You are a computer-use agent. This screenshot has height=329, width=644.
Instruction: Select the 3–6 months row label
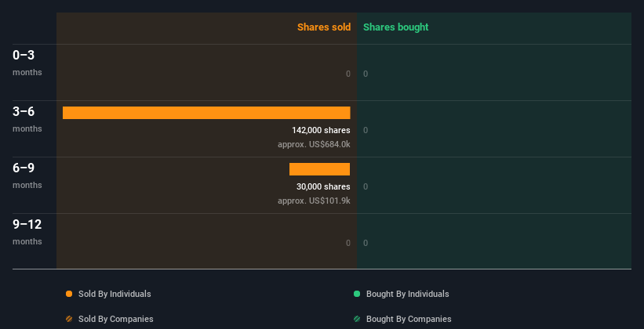pos(27,119)
